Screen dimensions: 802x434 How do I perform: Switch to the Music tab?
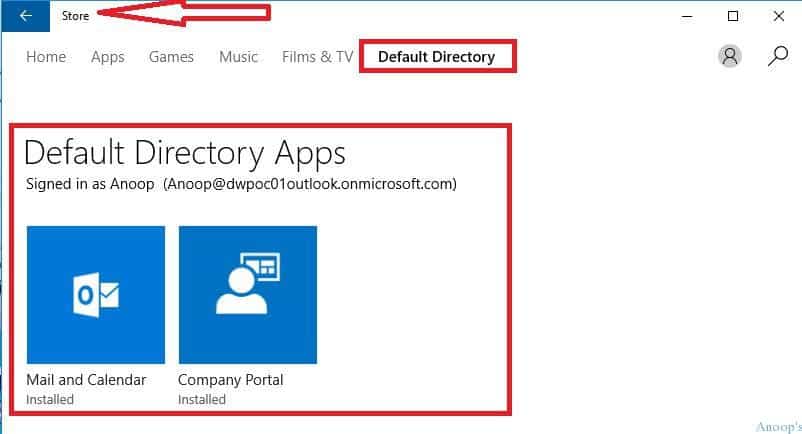click(238, 57)
